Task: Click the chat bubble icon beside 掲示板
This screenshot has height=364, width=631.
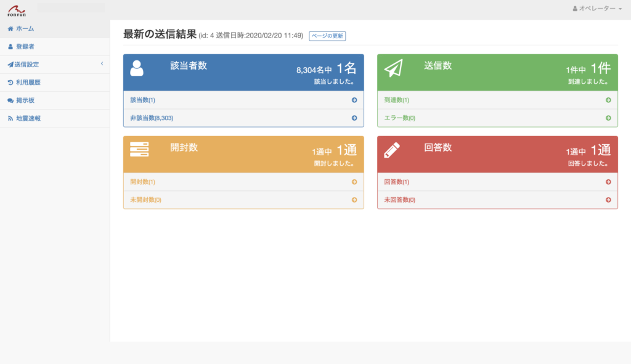Action: click(10, 100)
